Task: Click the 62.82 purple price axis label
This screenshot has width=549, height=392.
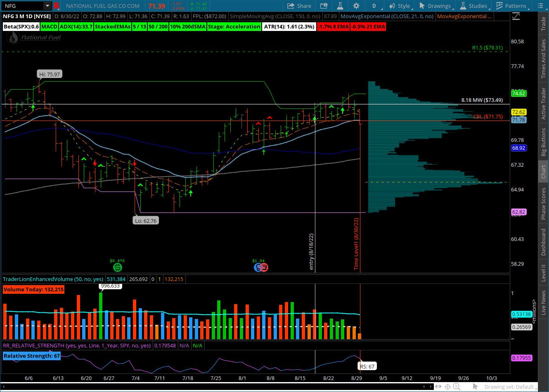Action: pos(518,212)
